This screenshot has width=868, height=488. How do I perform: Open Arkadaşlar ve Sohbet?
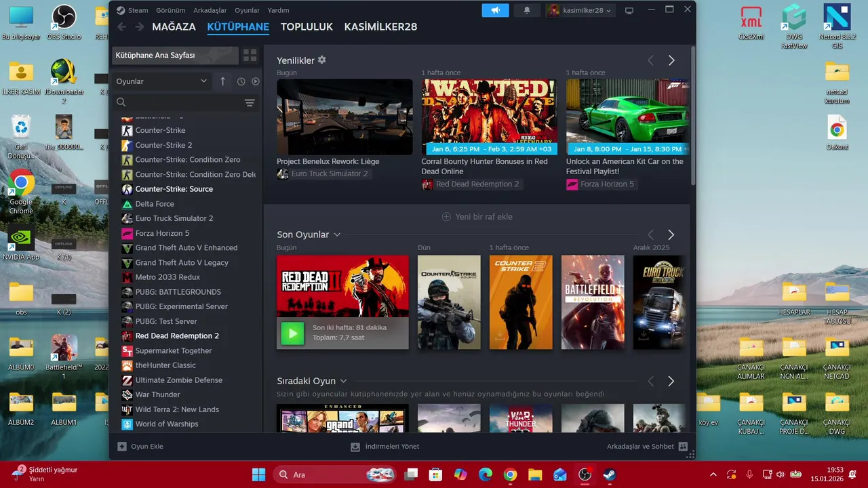(x=647, y=447)
